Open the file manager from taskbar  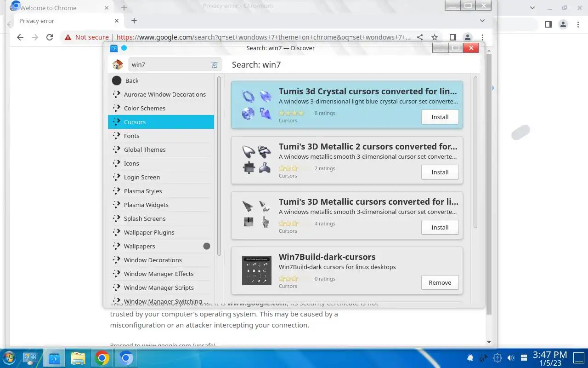[78, 358]
